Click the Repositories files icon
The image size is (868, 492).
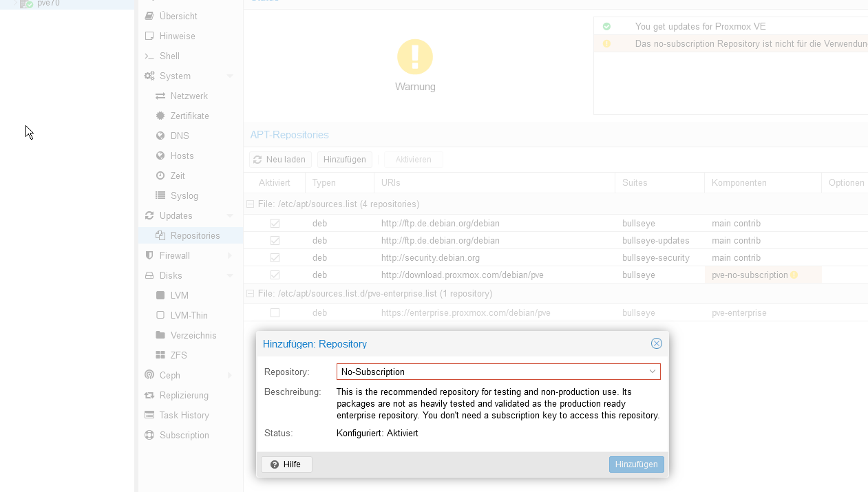click(160, 235)
